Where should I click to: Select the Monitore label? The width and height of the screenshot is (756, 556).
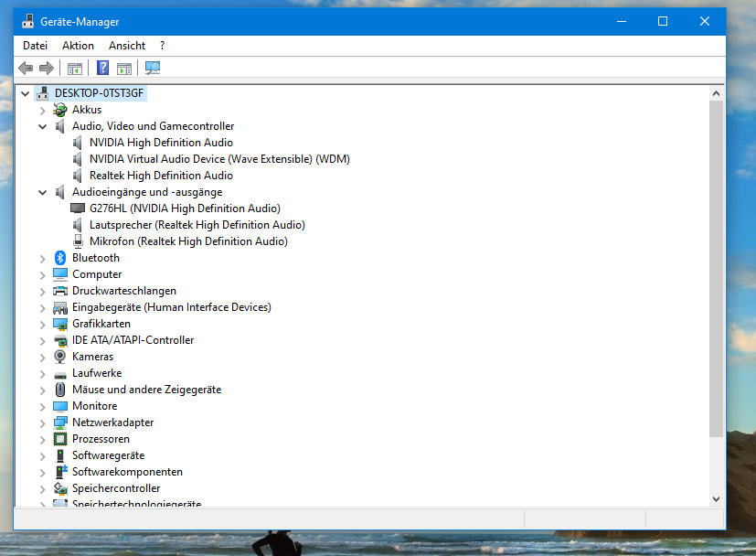[x=94, y=406]
